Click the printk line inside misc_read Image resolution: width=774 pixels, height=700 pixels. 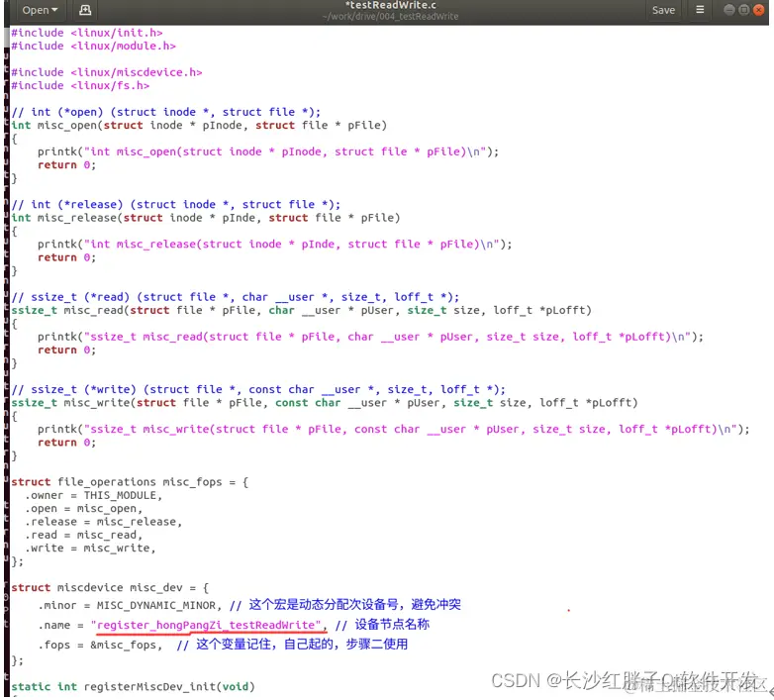(x=370, y=338)
